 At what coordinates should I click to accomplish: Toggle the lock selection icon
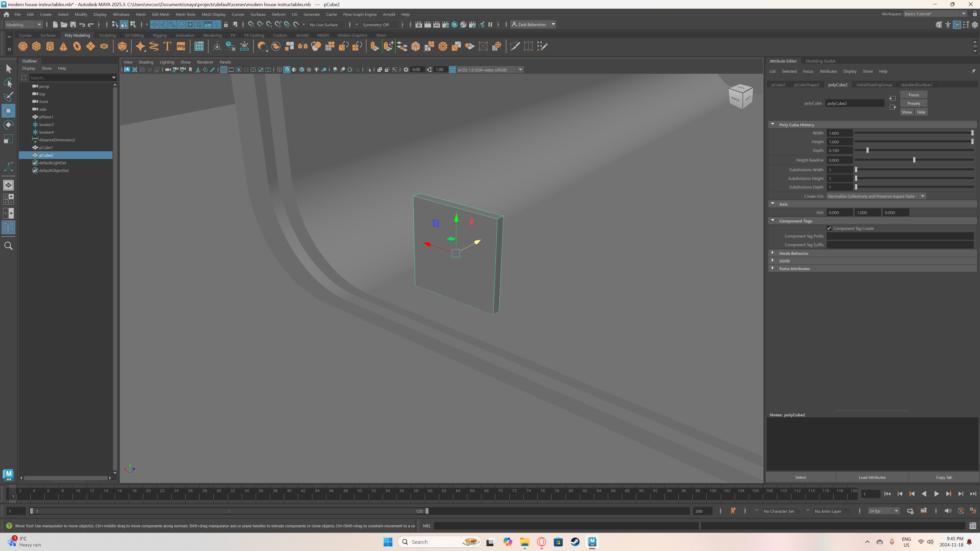[226, 25]
